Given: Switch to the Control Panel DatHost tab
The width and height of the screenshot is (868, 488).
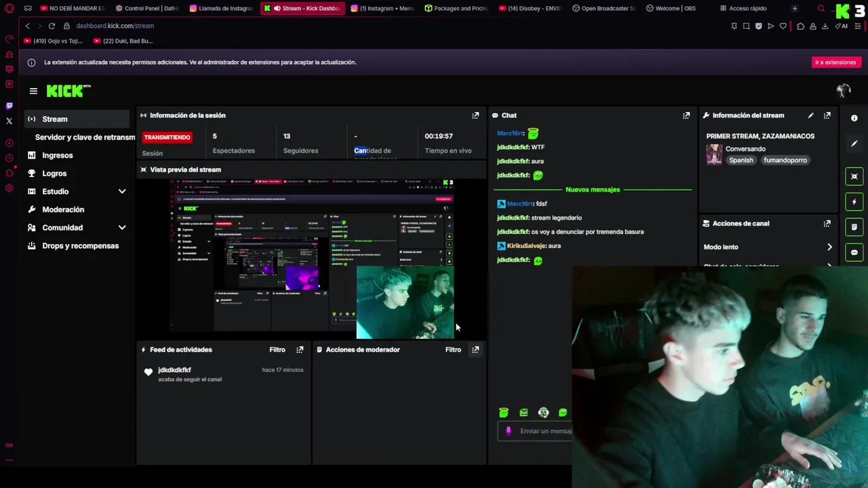Looking at the screenshot, I should point(147,8).
